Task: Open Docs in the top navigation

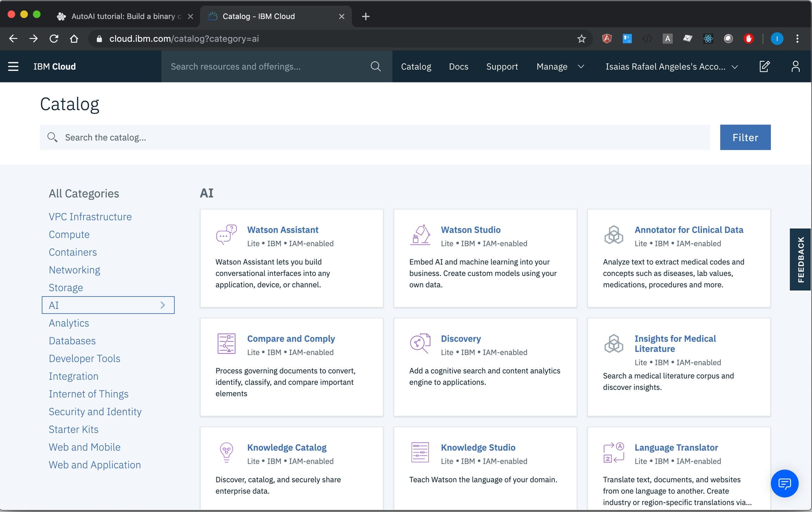Action: (459, 66)
